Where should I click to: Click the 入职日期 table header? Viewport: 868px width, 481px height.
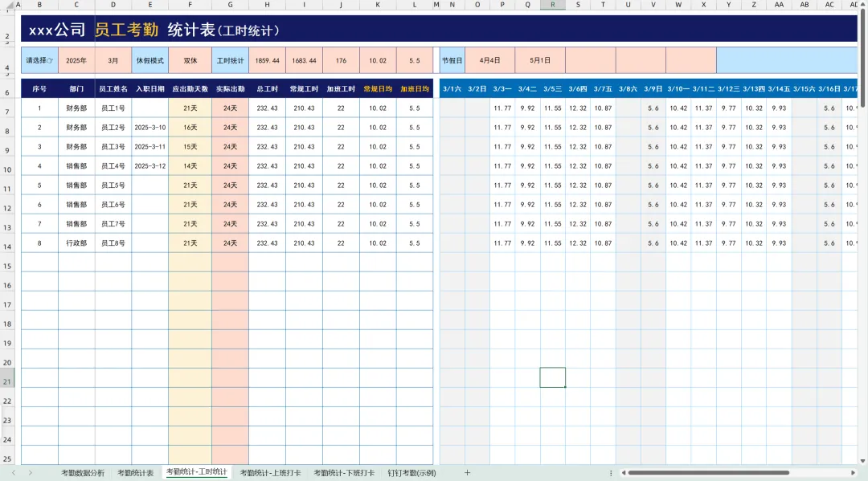click(150, 88)
